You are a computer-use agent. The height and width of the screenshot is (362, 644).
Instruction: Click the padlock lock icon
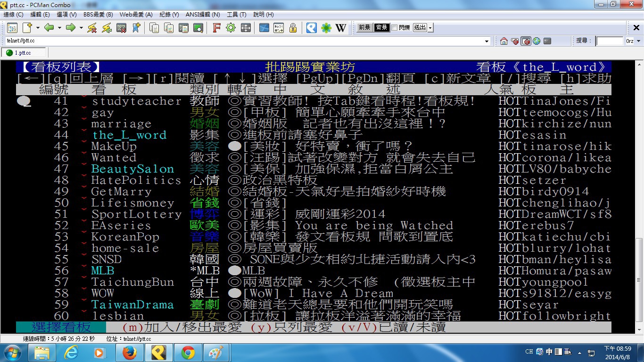coord(293,28)
